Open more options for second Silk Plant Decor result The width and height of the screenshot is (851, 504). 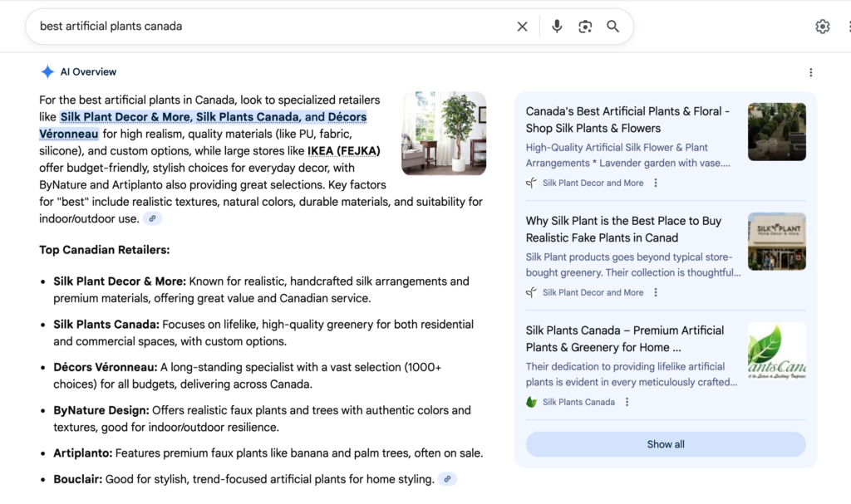click(656, 292)
